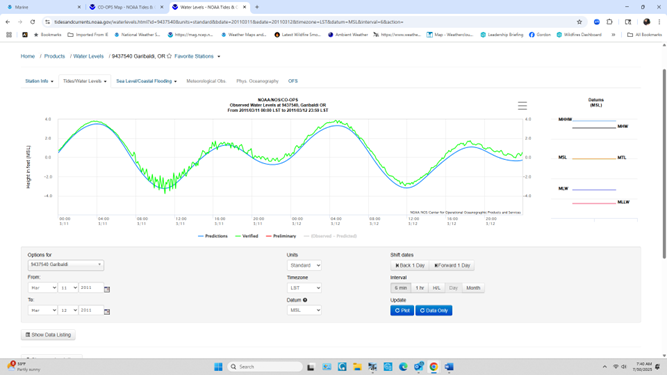The height and width of the screenshot is (375, 667).
Task: Open the Chrome three-dot menu
Action: (659, 22)
